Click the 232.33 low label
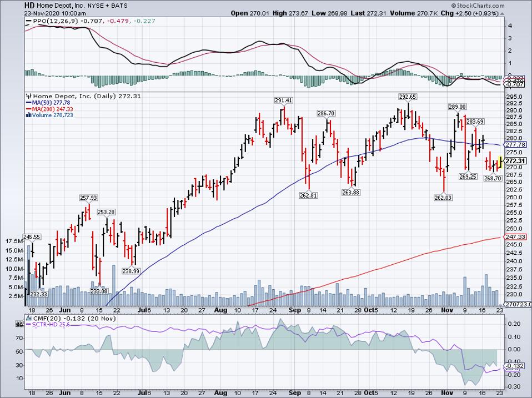532x398 pixels. click(x=39, y=294)
